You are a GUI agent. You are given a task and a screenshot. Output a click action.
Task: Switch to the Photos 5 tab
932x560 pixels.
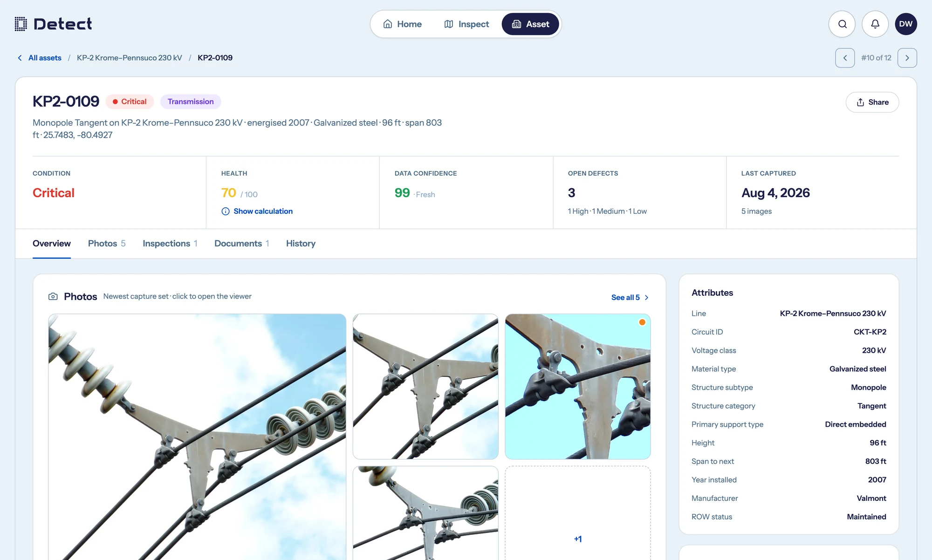click(x=107, y=243)
